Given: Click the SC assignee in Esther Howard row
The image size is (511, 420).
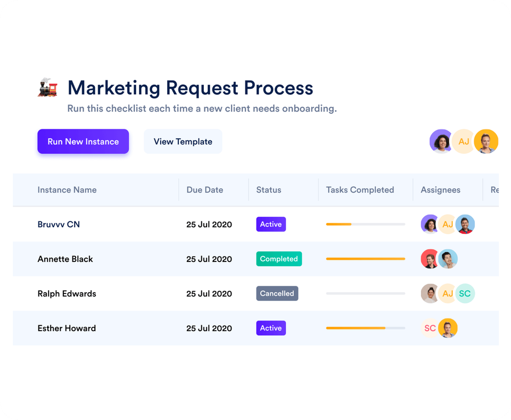Looking at the screenshot, I should pos(430,328).
